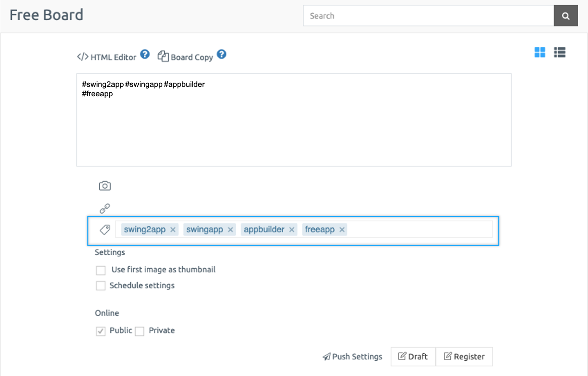
Task: Click the tag icon
Action: [105, 230]
